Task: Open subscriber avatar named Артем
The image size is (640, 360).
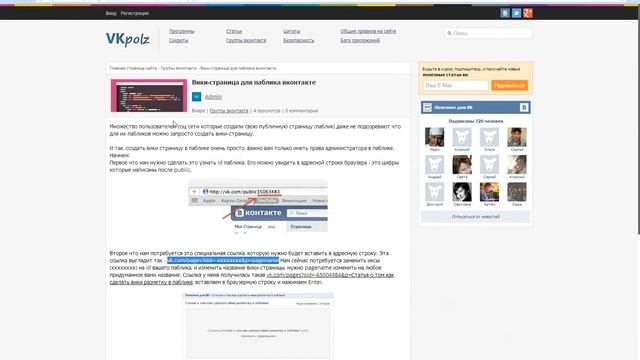Action: click(x=489, y=192)
